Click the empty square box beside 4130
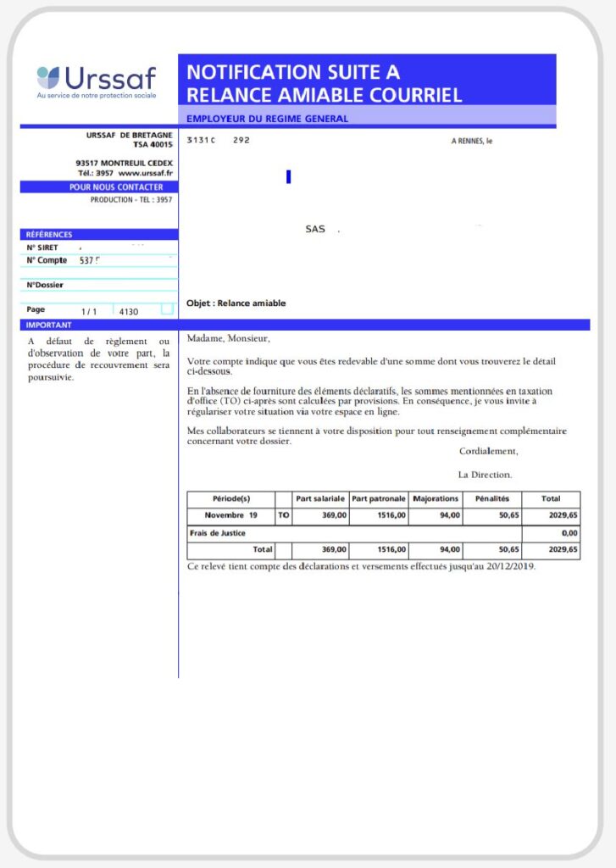Image resolution: width=616 pixels, height=868 pixels. tap(167, 310)
